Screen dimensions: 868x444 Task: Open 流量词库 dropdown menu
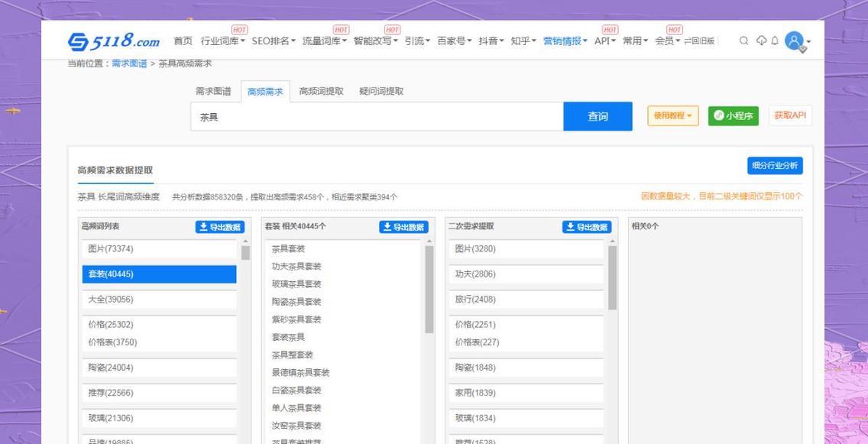tap(325, 41)
